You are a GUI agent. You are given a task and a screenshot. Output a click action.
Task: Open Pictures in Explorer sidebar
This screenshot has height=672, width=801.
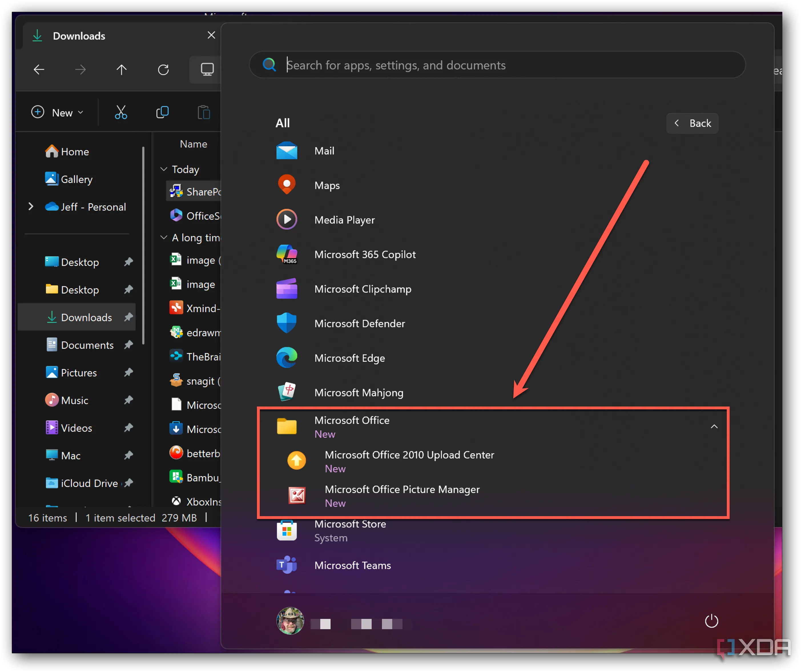click(77, 373)
